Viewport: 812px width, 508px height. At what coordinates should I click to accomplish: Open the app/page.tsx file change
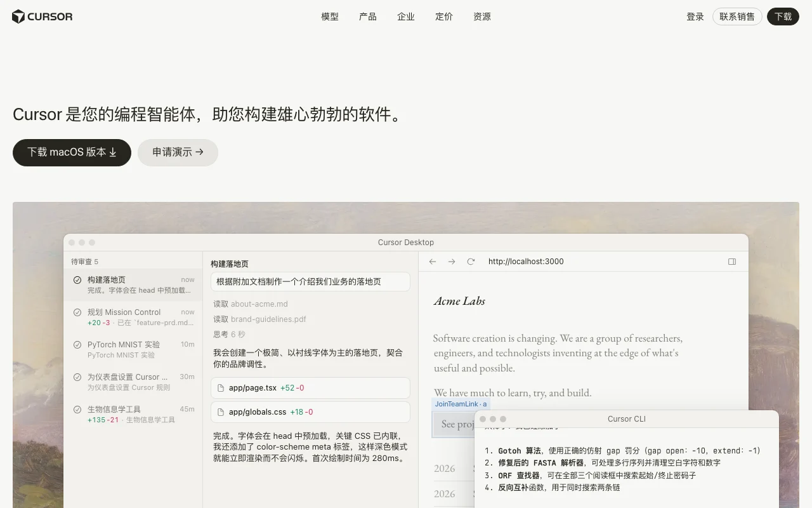click(x=310, y=388)
